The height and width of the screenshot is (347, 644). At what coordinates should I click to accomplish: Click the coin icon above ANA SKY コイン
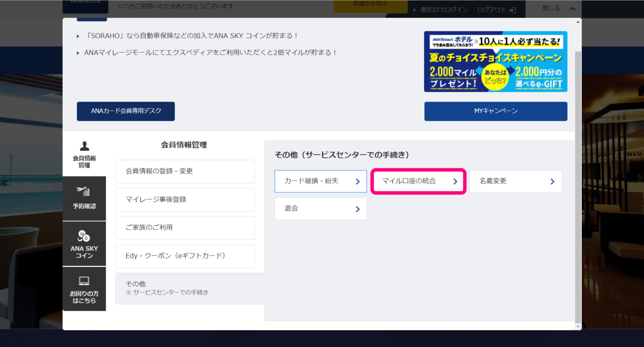tap(84, 236)
